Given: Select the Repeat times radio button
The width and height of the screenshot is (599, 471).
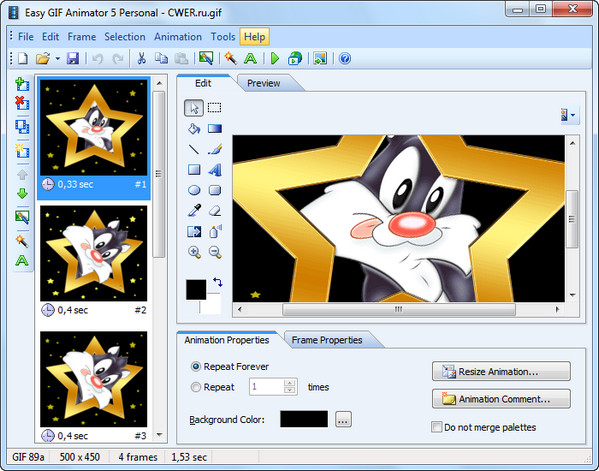Looking at the screenshot, I should point(196,387).
